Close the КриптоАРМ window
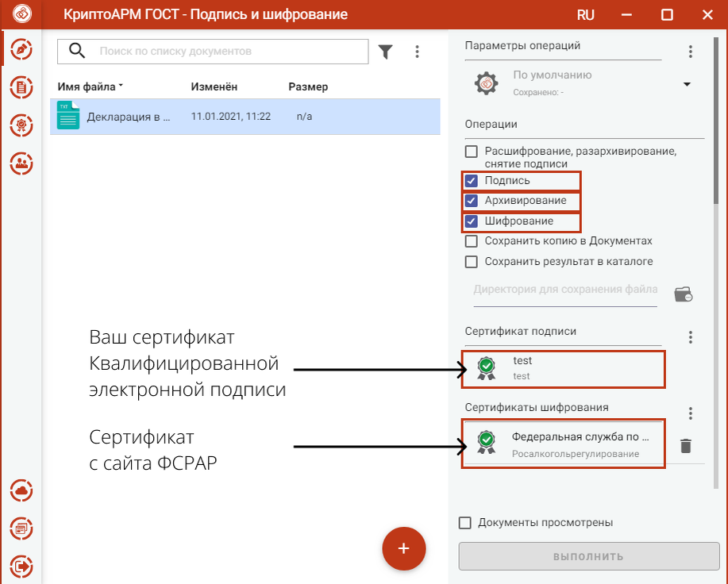The width and height of the screenshot is (728, 584). pyautogui.click(x=707, y=15)
